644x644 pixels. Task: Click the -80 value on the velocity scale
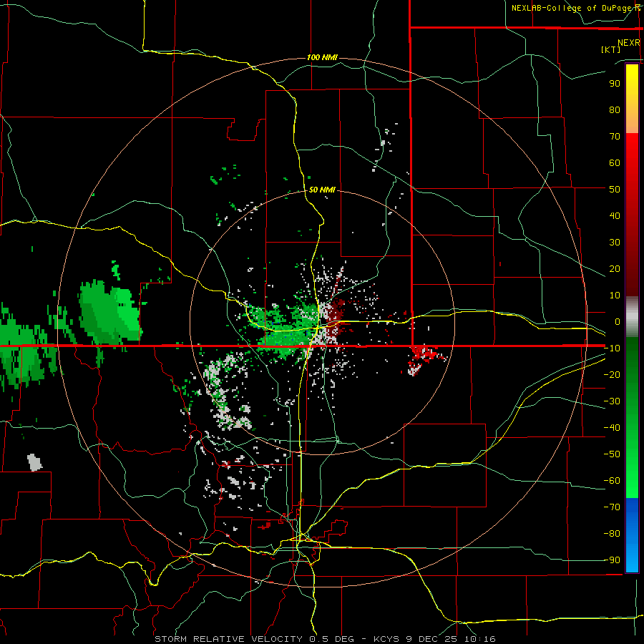[x=612, y=534]
